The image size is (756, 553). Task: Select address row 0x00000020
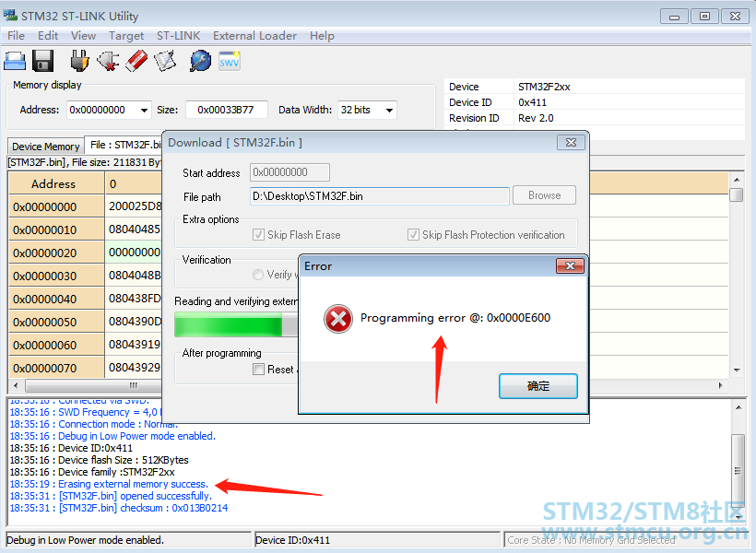[x=56, y=253]
